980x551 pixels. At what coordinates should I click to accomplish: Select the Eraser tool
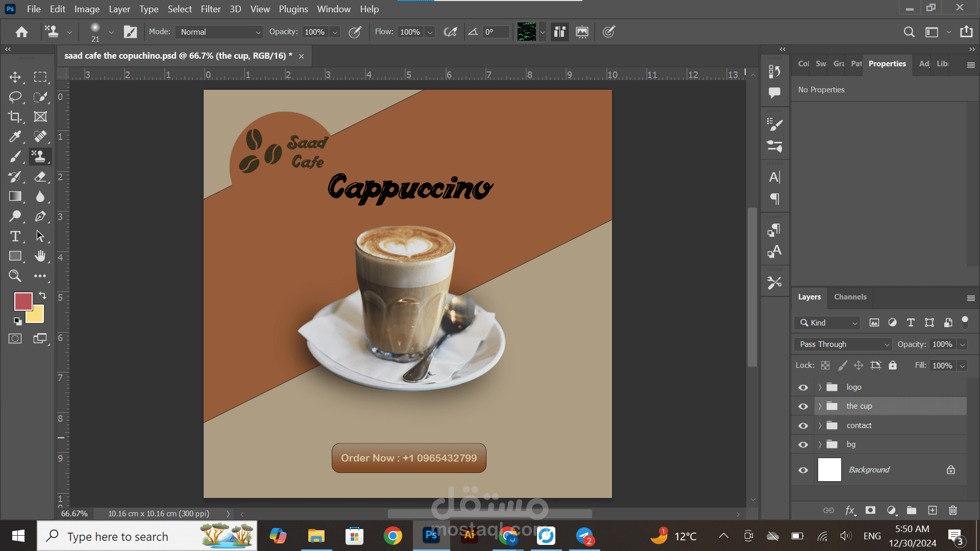point(40,177)
